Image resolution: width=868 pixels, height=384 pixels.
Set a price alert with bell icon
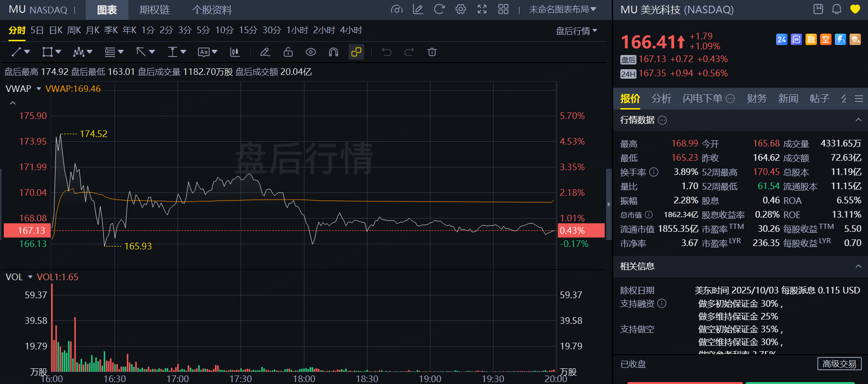click(x=837, y=9)
